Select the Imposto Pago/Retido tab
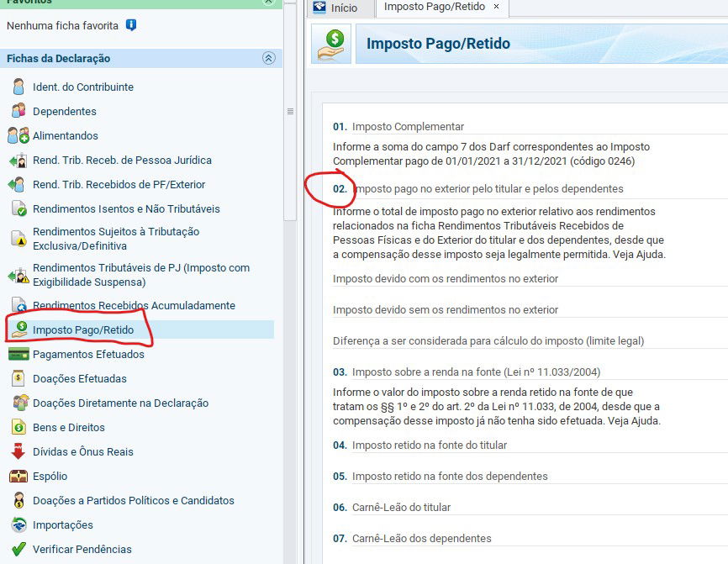The width and height of the screenshot is (728, 564). (x=432, y=7)
